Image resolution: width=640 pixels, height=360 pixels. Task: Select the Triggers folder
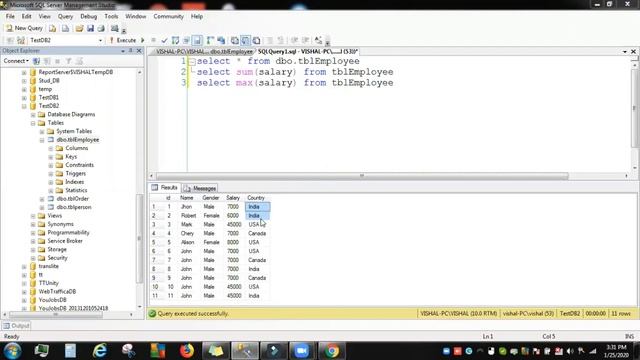pyautogui.click(x=76, y=173)
